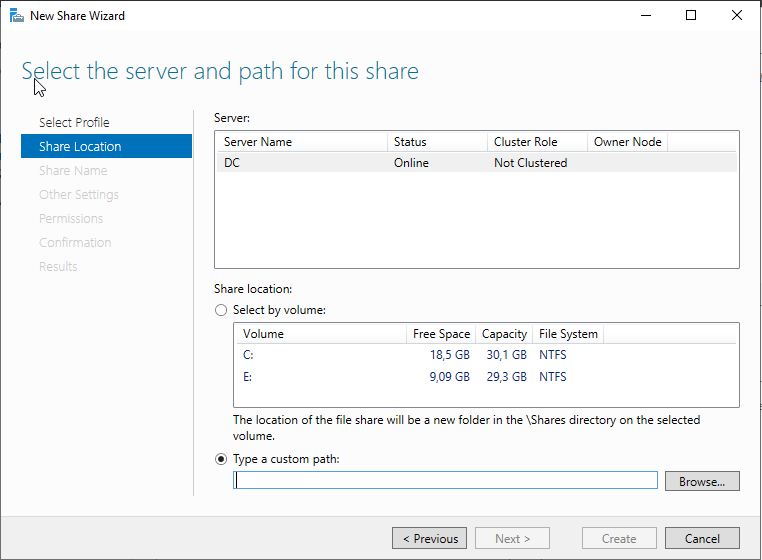
Task: Click the New Share Wizard title icon
Action: point(17,16)
